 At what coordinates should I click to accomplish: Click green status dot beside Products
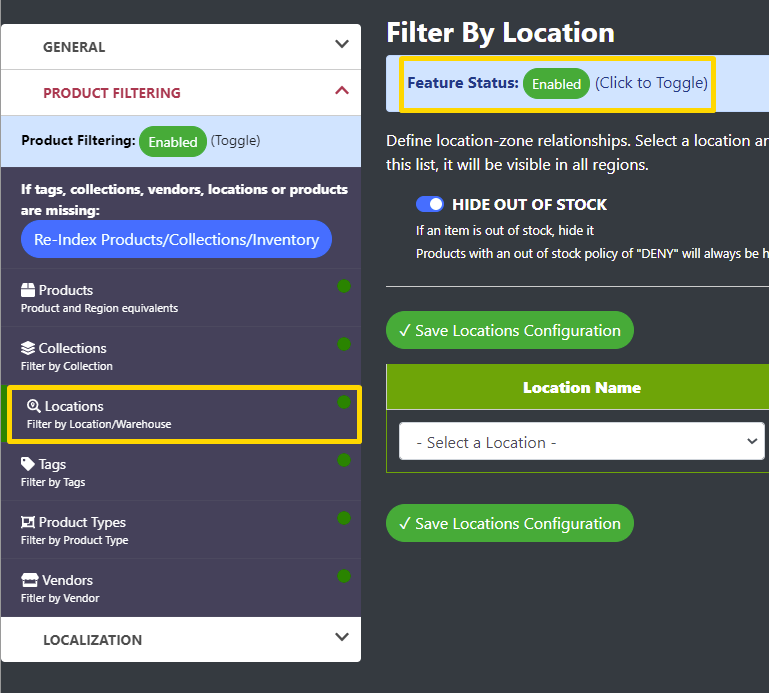click(344, 286)
